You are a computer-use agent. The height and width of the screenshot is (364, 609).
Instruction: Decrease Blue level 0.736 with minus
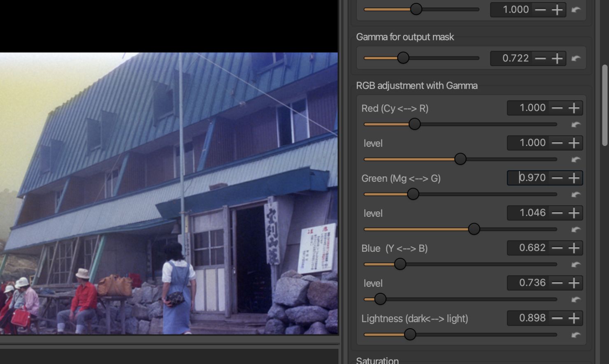557,283
